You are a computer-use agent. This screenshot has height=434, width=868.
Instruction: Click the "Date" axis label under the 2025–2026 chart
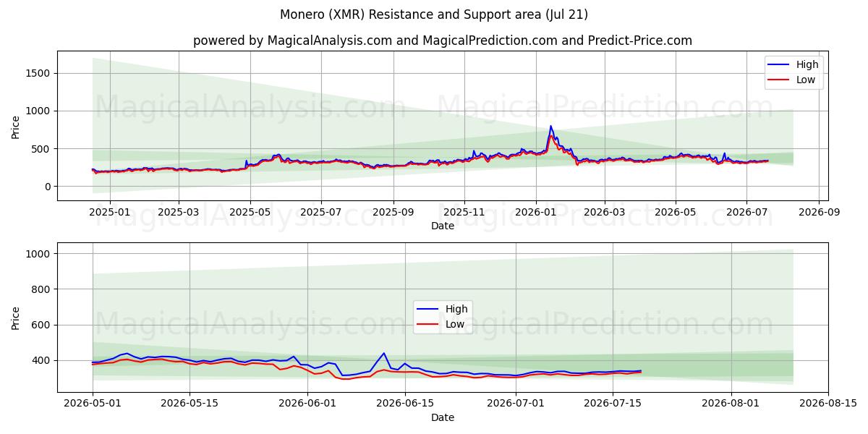click(443, 226)
